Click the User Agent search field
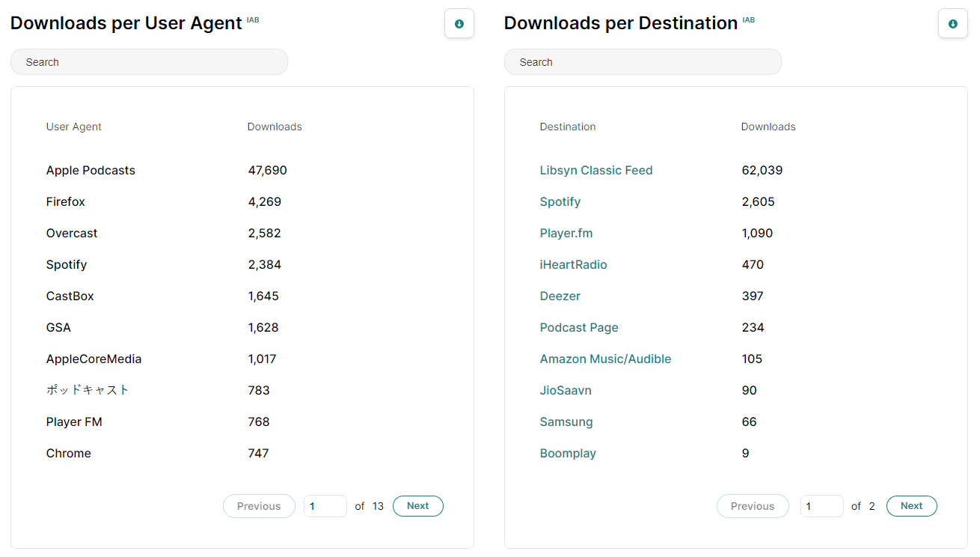This screenshot has width=980, height=557. (149, 62)
